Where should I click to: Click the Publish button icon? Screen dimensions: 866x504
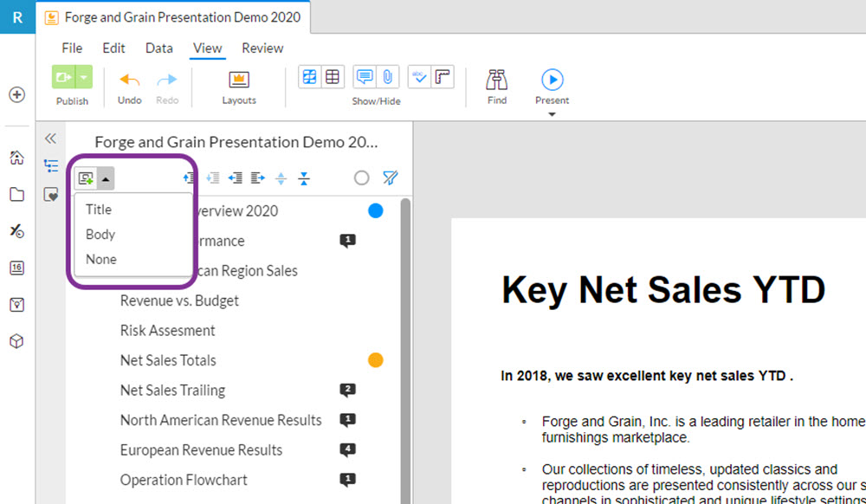63,77
